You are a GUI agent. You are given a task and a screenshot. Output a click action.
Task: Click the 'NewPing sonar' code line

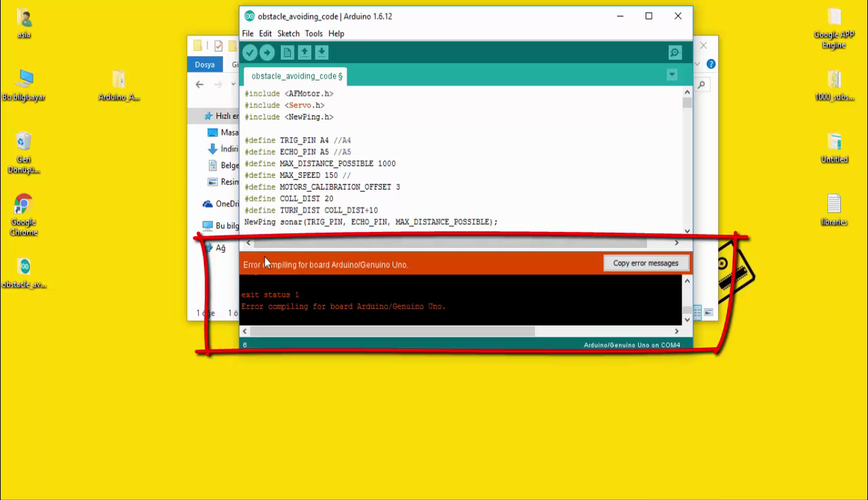[x=371, y=222]
